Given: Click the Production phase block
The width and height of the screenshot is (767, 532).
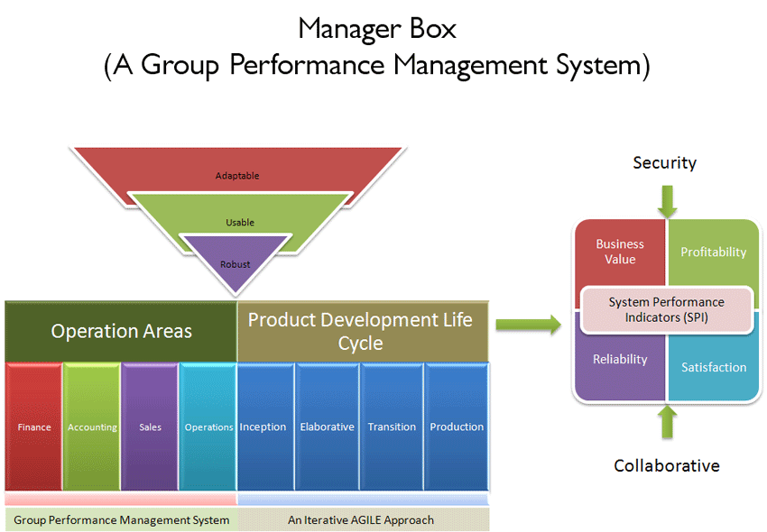Looking at the screenshot, I should click(456, 427).
